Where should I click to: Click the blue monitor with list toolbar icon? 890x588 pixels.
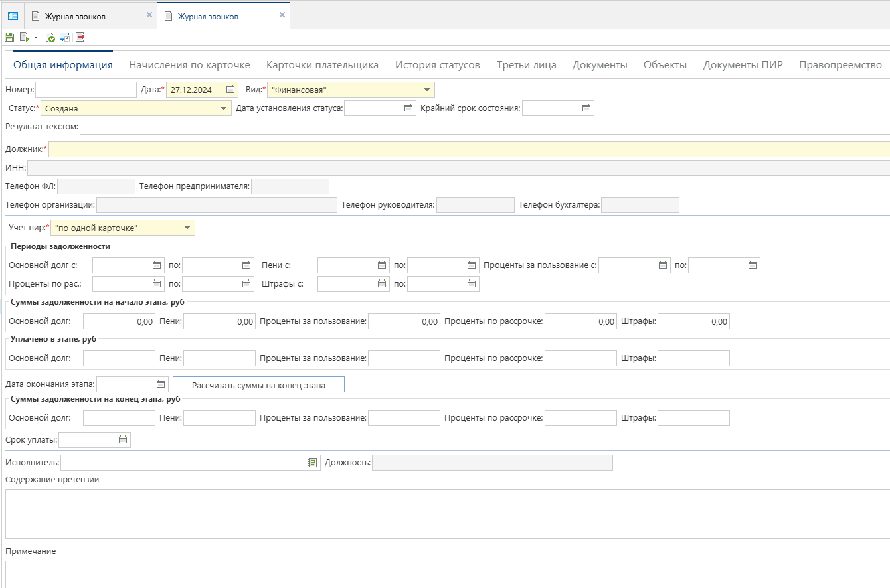(x=65, y=38)
